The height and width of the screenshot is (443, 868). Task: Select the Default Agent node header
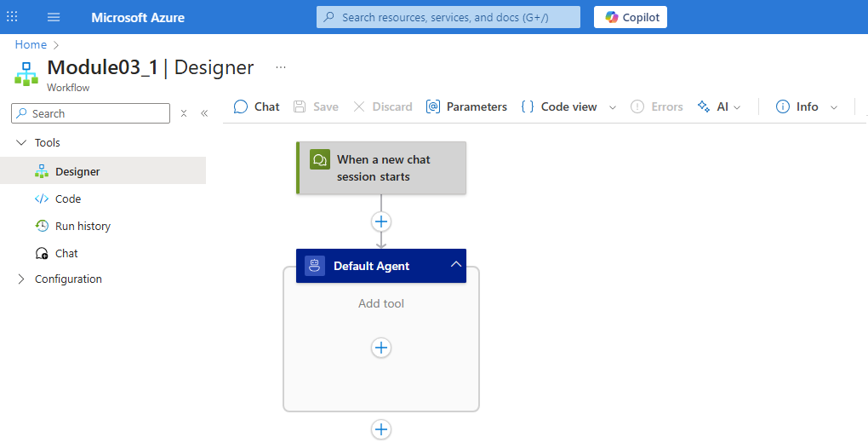point(381,266)
